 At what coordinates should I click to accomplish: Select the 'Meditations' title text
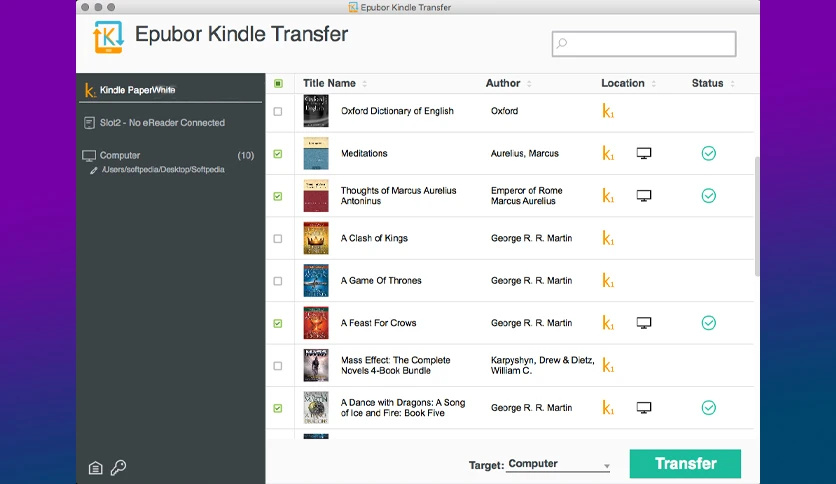coord(364,154)
